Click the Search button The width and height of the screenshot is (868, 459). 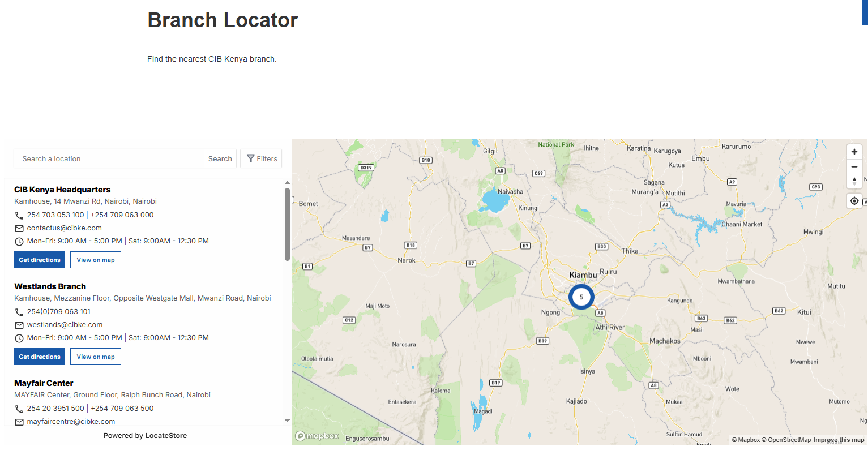click(x=220, y=158)
